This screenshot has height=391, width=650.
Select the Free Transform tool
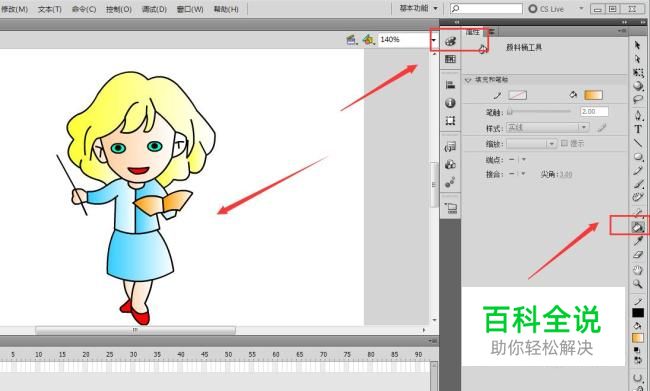point(638,73)
